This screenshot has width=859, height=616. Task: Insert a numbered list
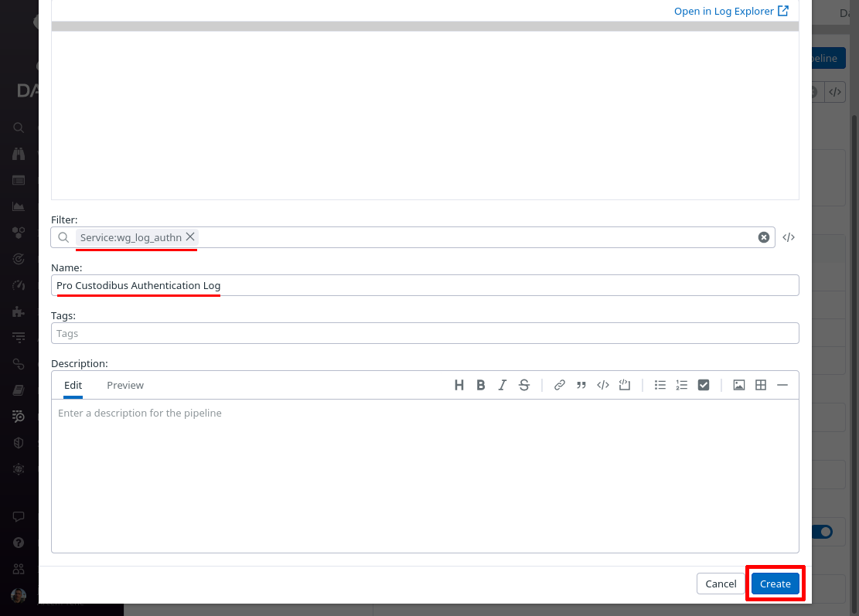(x=681, y=385)
